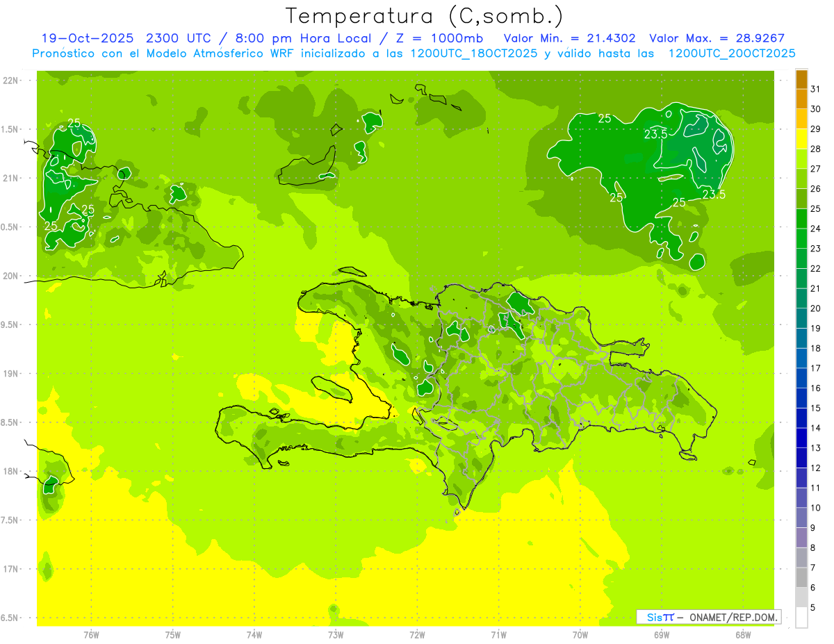Pick the dark blue swatch between 13 and 14

coord(801,438)
